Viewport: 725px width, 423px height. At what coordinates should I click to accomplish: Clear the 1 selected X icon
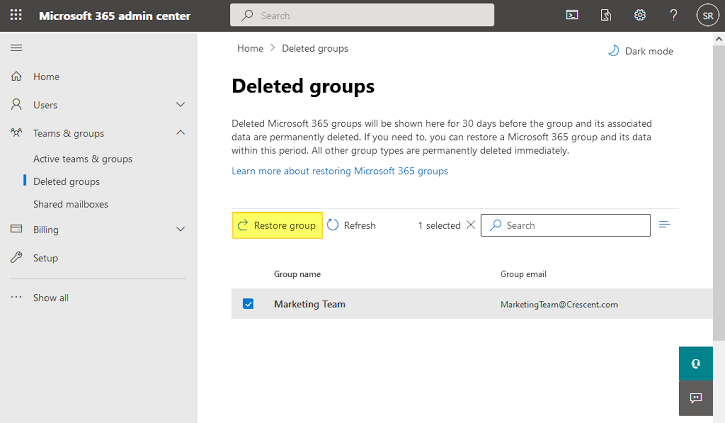[471, 225]
